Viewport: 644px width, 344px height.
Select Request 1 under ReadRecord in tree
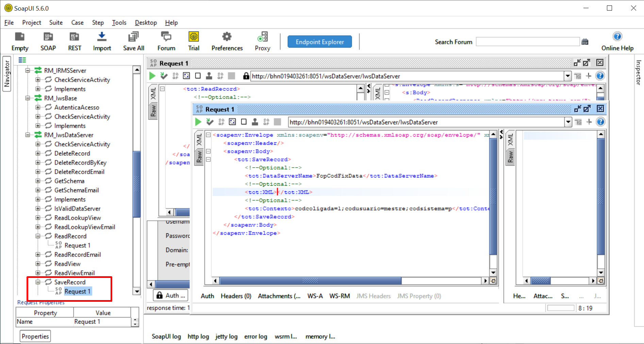[77, 245]
